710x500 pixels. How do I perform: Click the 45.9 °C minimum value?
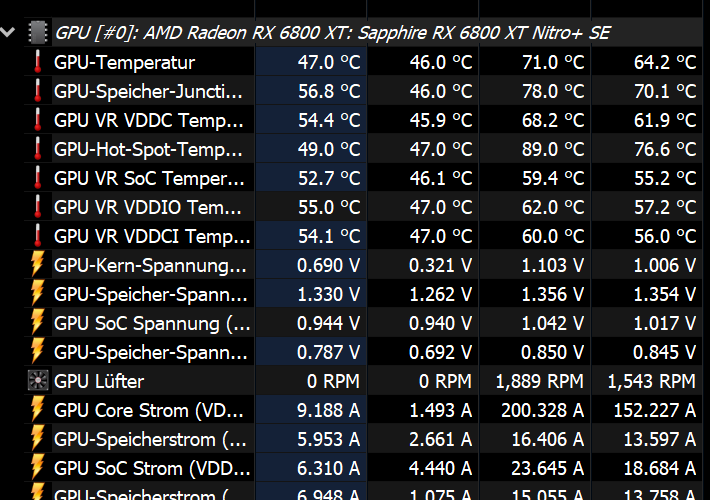(441, 120)
